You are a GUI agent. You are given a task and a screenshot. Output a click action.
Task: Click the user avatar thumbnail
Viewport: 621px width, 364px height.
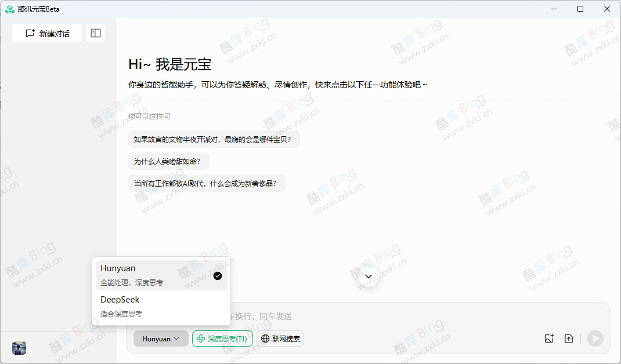pyautogui.click(x=19, y=347)
